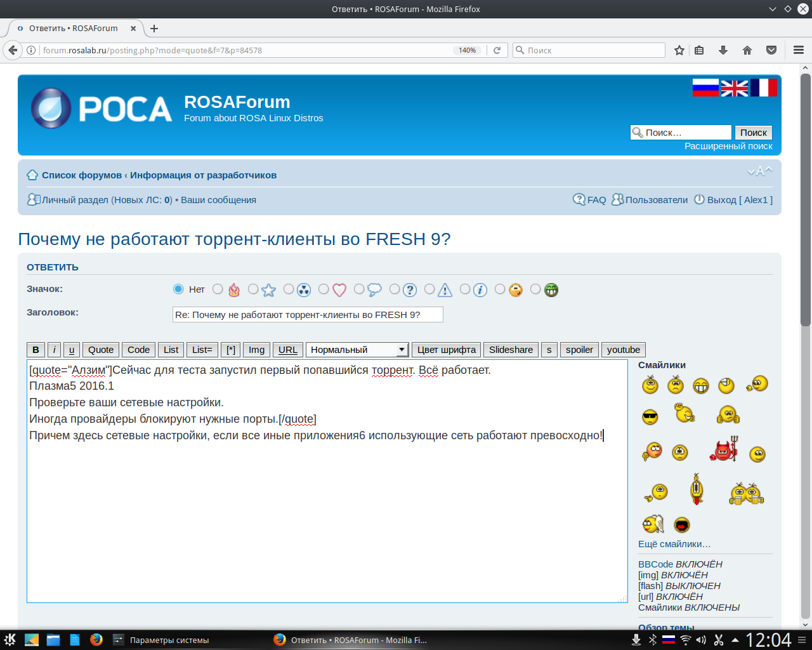Insert URL BBCode tag
The height and width of the screenshot is (650, 812).
[x=288, y=350]
